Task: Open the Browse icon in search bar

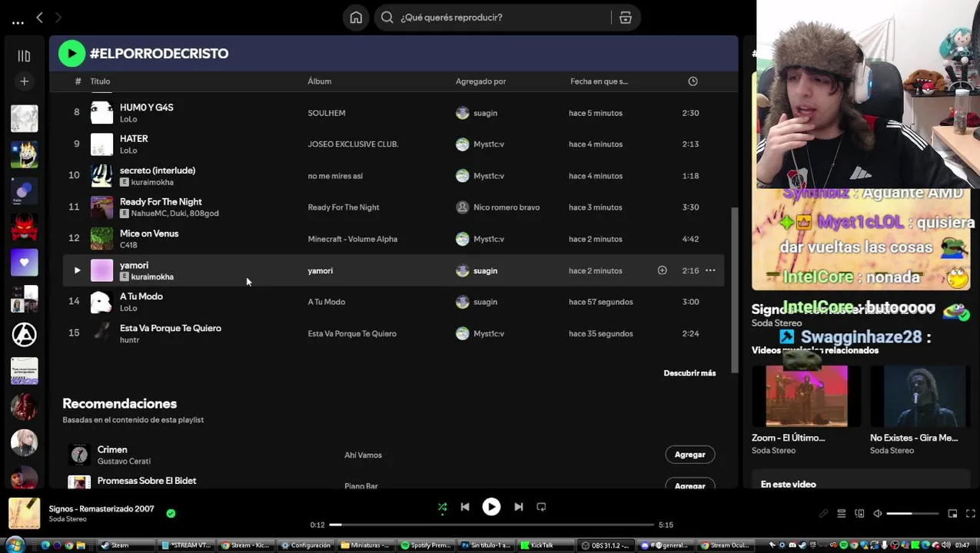Action: [626, 18]
